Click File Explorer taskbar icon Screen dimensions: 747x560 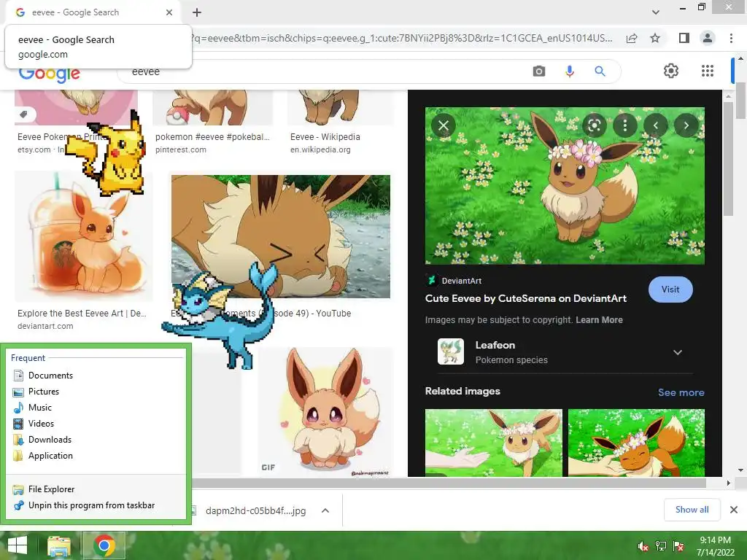(x=59, y=545)
